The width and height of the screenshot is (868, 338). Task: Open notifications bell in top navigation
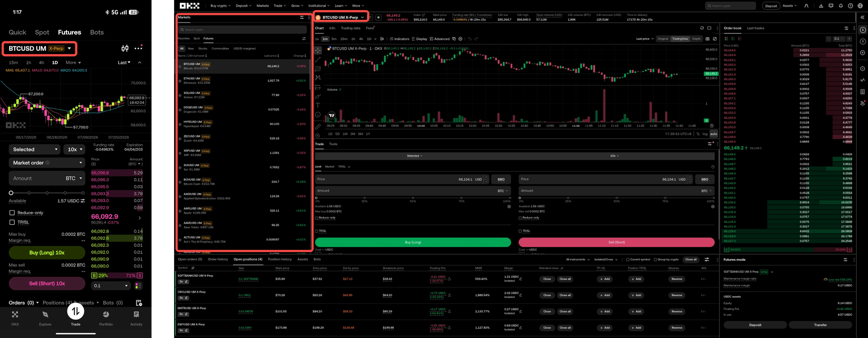[841, 6]
